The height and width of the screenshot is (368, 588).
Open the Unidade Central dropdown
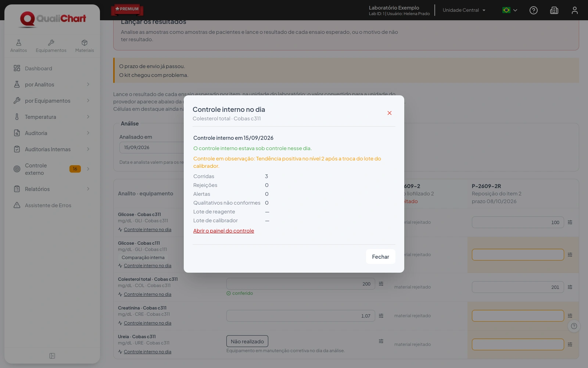[464, 10]
